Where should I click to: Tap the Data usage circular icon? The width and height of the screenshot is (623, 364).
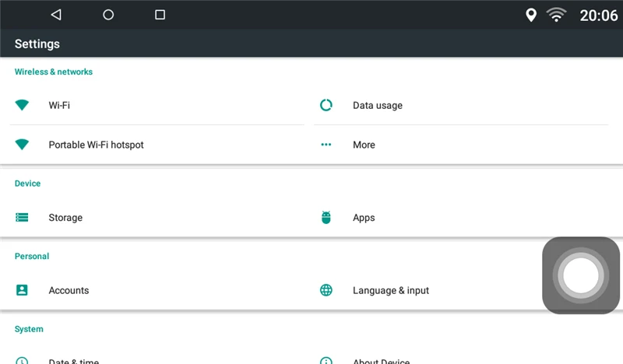pyautogui.click(x=326, y=105)
